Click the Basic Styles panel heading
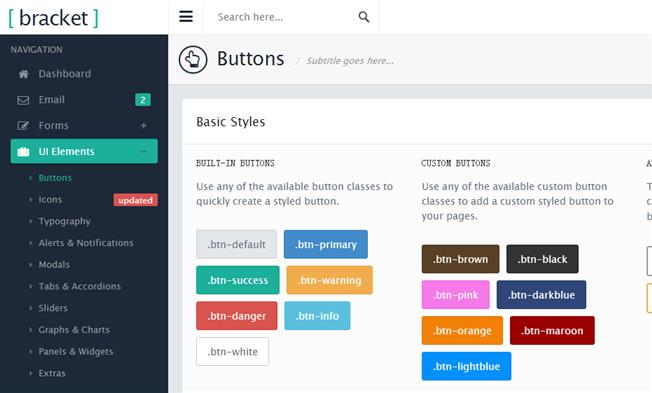 (x=231, y=122)
